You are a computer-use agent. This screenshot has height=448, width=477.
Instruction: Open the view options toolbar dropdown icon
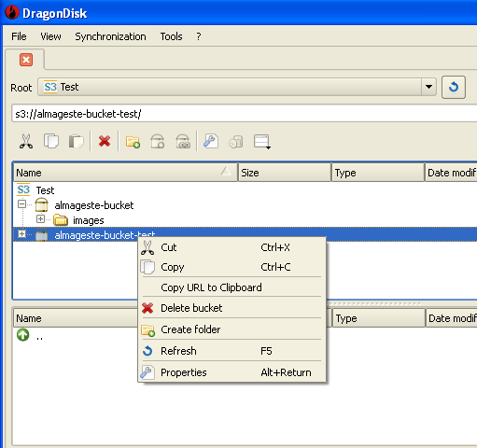click(262, 142)
